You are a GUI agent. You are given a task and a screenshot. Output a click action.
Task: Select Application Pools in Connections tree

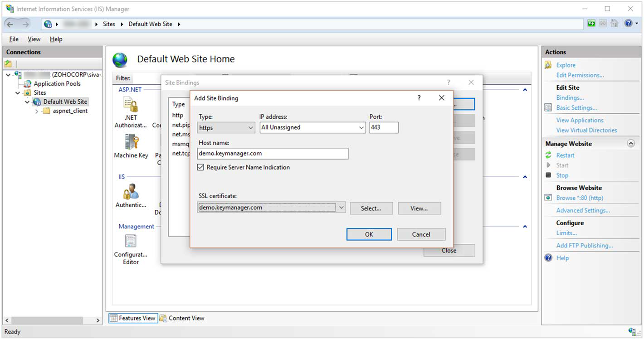[x=57, y=84]
